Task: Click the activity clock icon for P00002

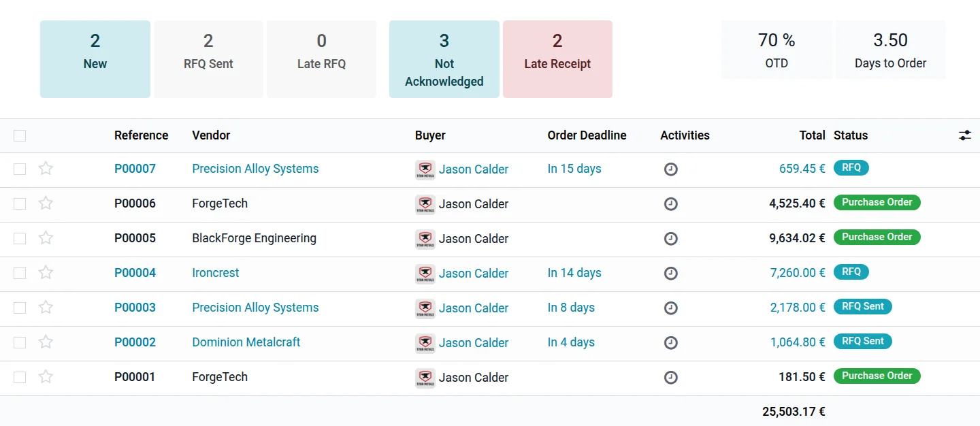Action: tap(670, 343)
